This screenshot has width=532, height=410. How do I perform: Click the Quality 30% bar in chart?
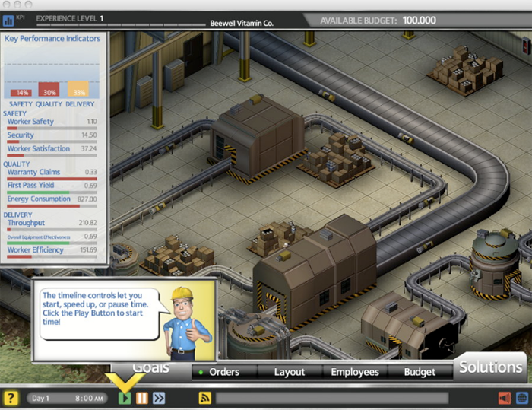[x=49, y=89]
